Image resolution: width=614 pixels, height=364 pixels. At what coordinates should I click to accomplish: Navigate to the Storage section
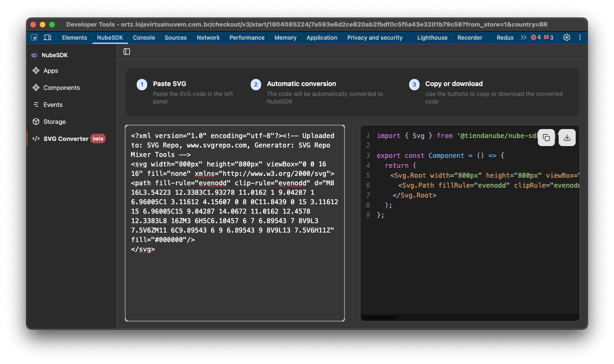[x=53, y=121]
